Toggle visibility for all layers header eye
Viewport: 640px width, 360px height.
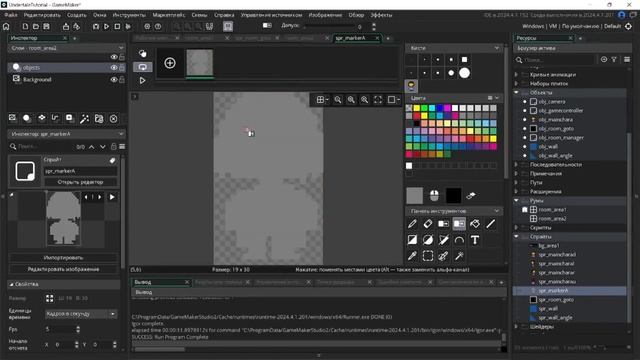click(x=114, y=57)
